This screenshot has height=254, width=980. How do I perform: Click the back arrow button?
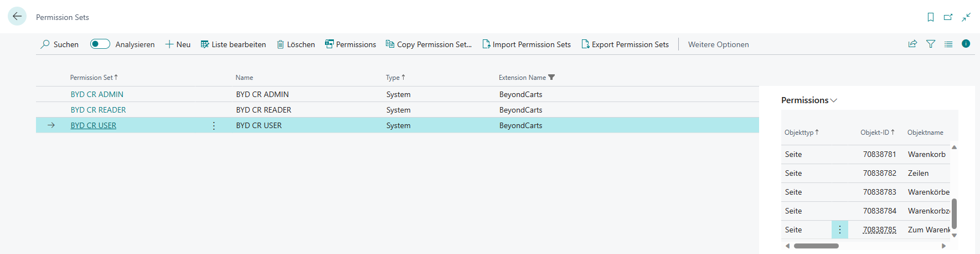click(17, 17)
